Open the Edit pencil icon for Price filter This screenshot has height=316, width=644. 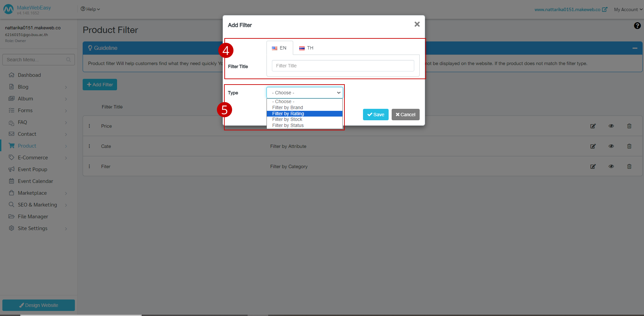[593, 126]
